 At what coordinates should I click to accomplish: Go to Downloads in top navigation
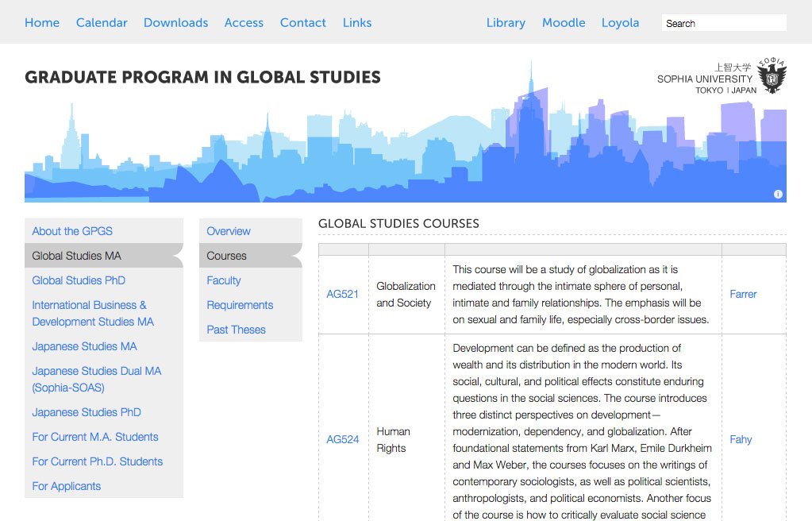pyautogui.click(x=176, y=23)
